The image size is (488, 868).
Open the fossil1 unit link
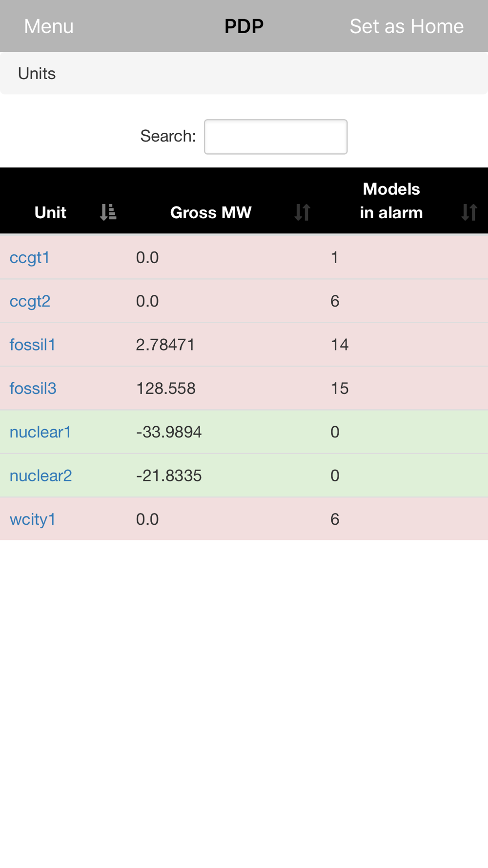pos(33,345)
